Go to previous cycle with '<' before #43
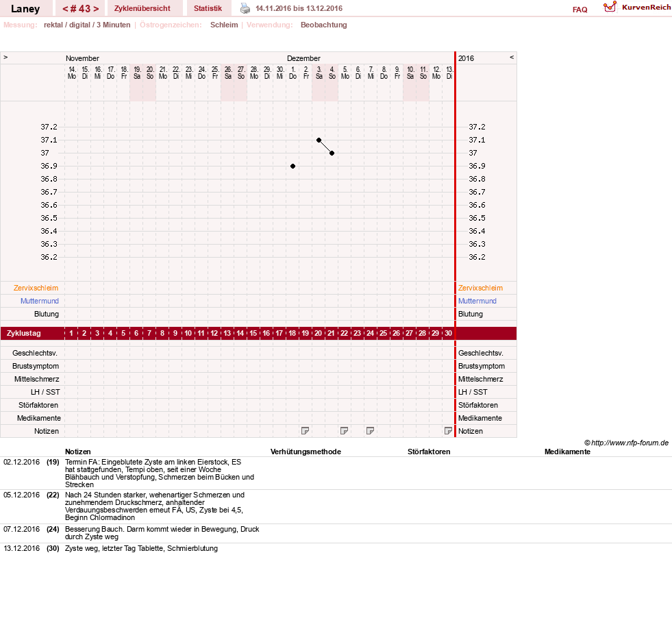672x629 pixels. pyautogui.click(x=66, y=9)
